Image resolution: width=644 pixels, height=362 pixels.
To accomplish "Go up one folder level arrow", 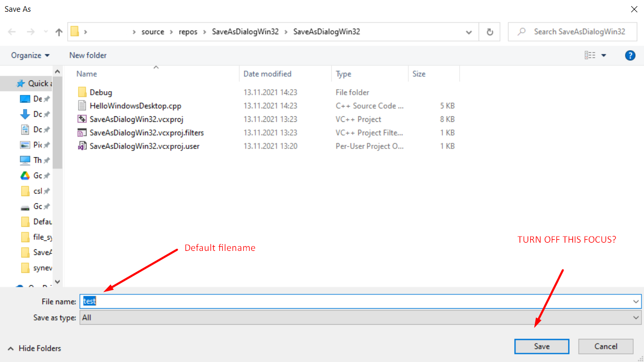I will click(x=59, y=32).
